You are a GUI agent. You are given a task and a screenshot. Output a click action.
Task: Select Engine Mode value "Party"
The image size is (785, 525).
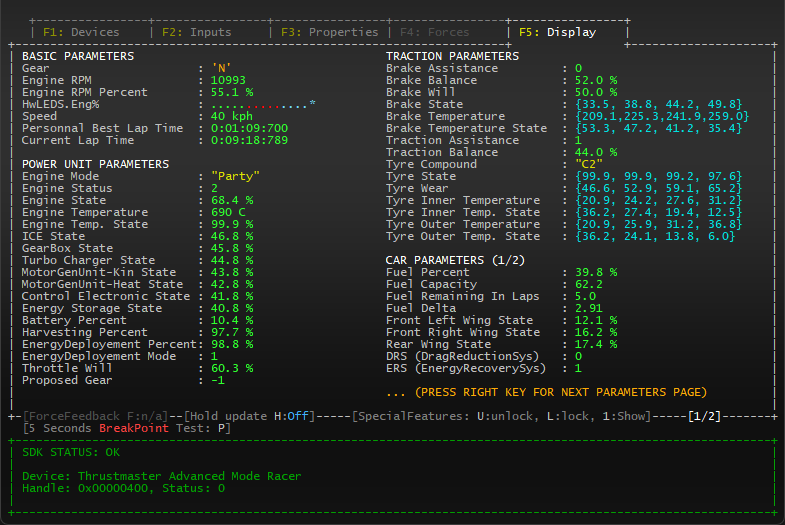235,176
